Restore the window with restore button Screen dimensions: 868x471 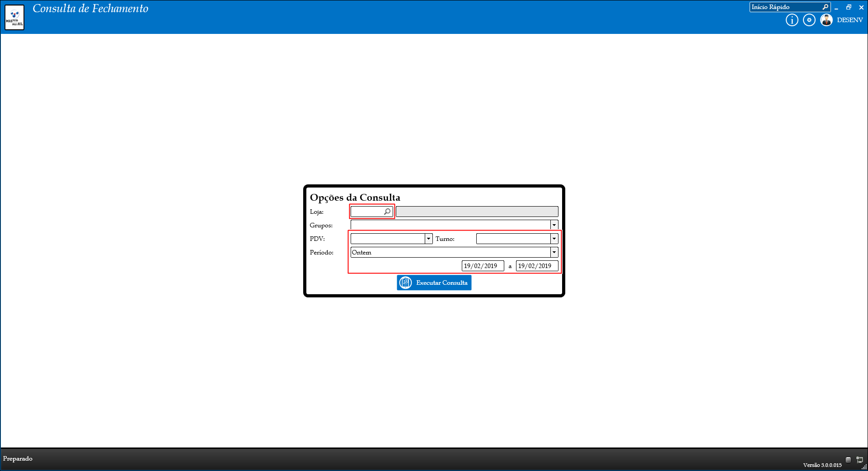click(849, 7)
